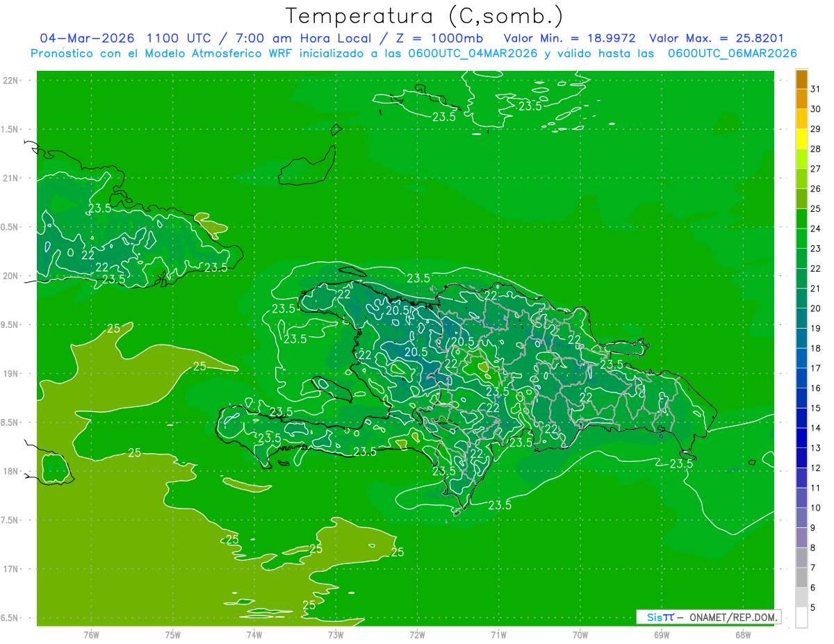The image size is (834, 644).
Task: Click the '69W' longitude axis label
Action: click(x=661, y=635)
